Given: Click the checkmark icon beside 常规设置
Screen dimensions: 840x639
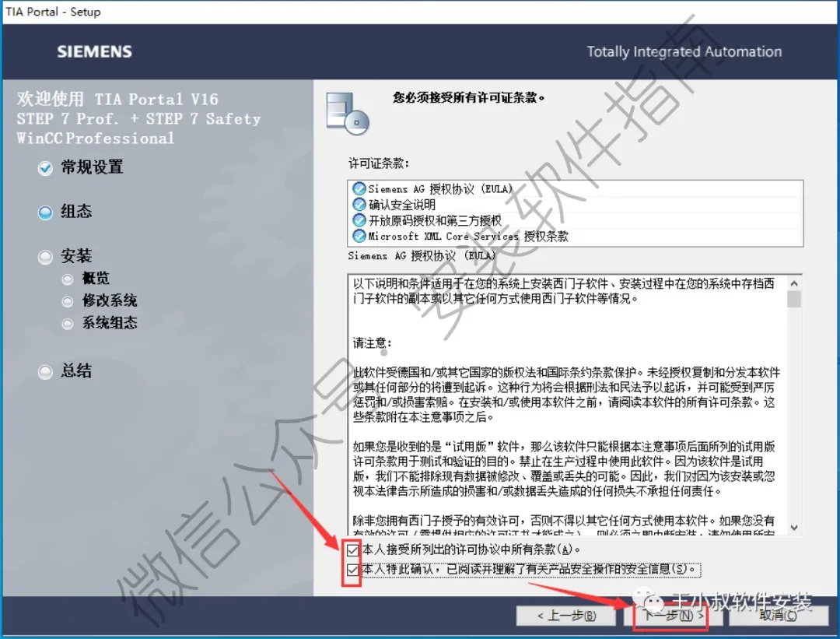Looking at the screenshot, I should tap(46, 168).
